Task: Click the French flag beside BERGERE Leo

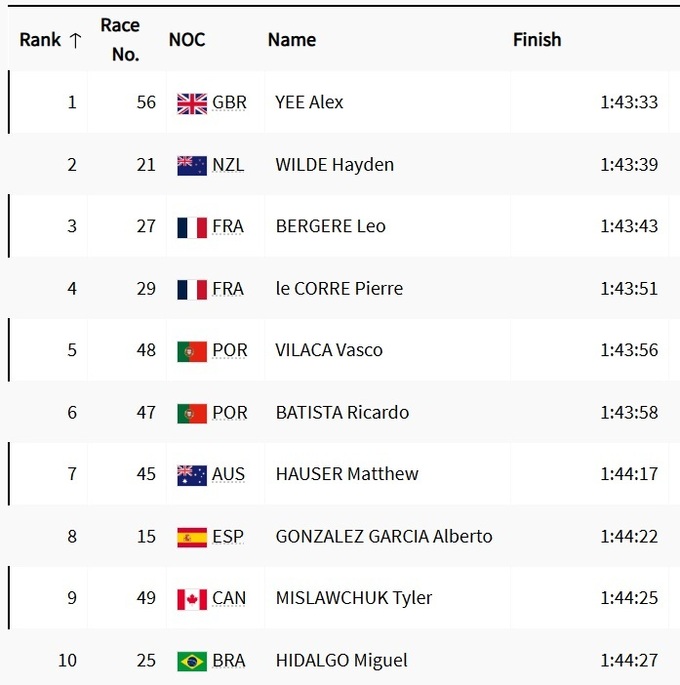Action: tap(192, 227)
